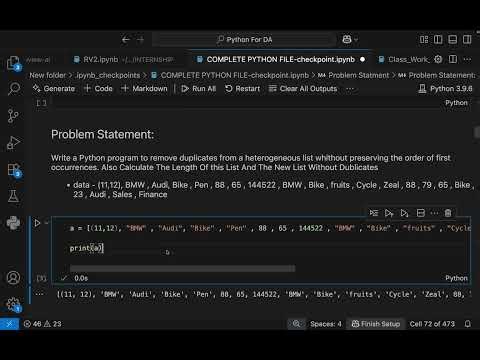Screen dimensions: 480x360
Task: Click Generate in notebook toolbar
Action: point(54,89)
